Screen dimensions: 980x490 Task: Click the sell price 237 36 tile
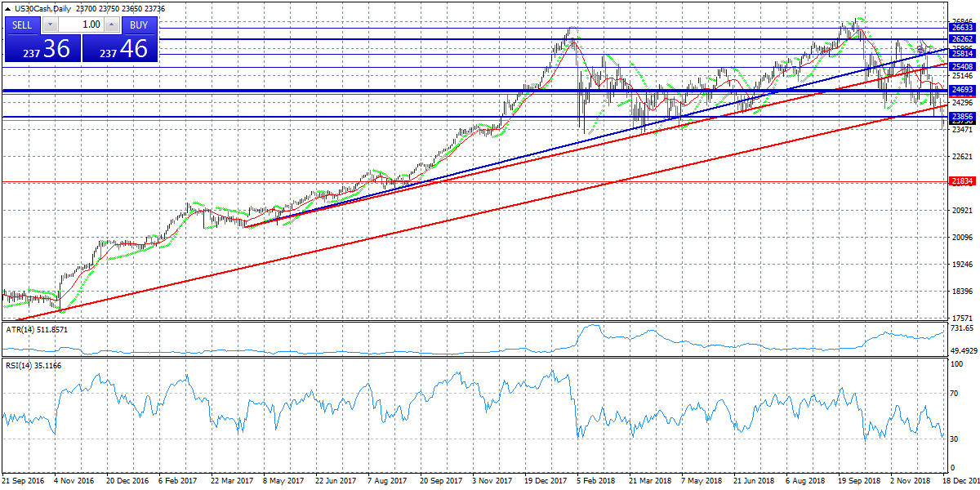[42, 49]
